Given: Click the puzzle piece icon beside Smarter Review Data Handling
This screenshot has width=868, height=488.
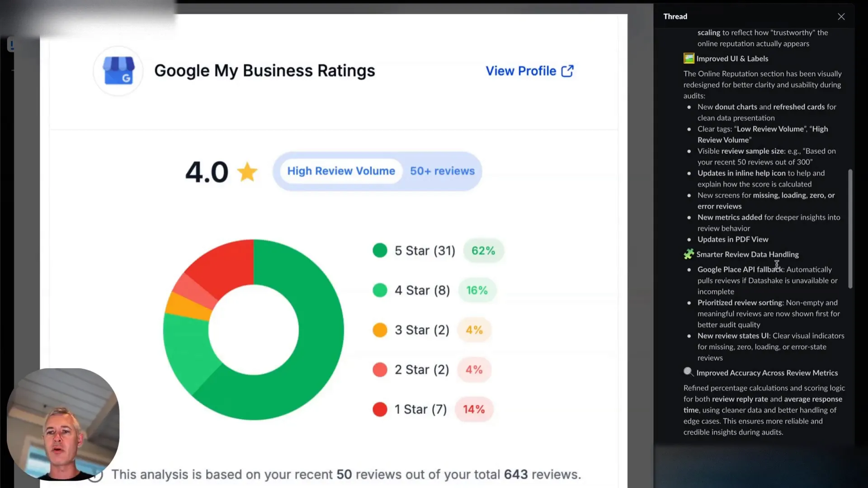Looking at the screenshot, I should coord(689,254).
